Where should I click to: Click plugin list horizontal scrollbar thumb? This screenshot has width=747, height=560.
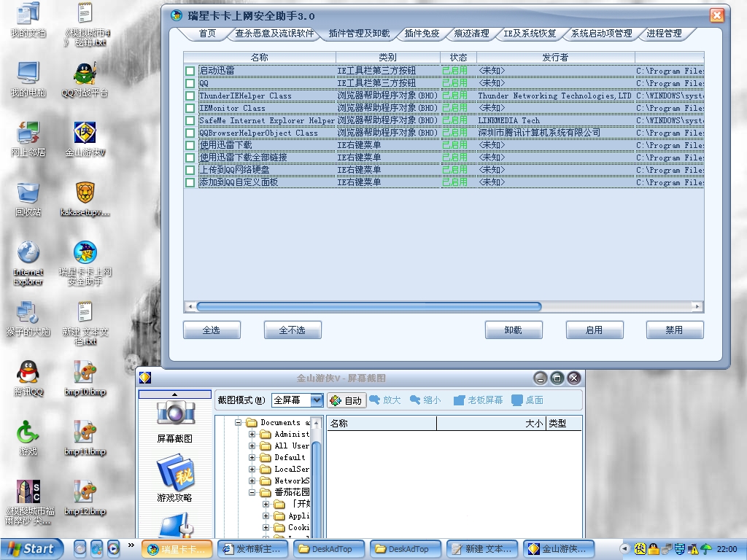pyautogui.click(x=368, y=307)
